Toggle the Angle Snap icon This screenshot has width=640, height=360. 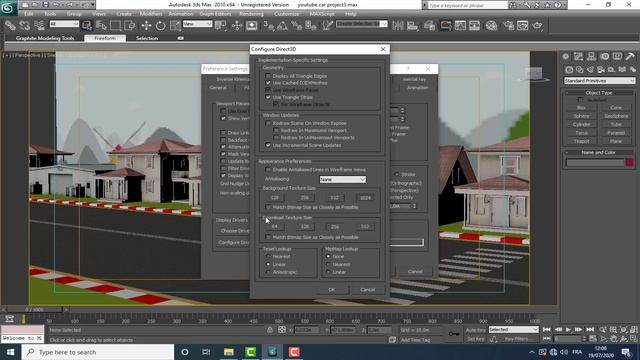pos(282,26)
